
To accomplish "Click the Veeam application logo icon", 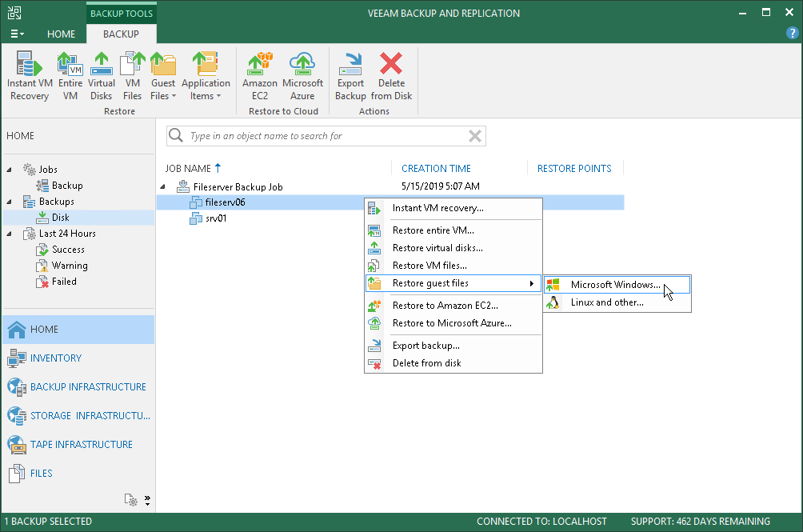I will pyautogui.click(x=14, y=13).
